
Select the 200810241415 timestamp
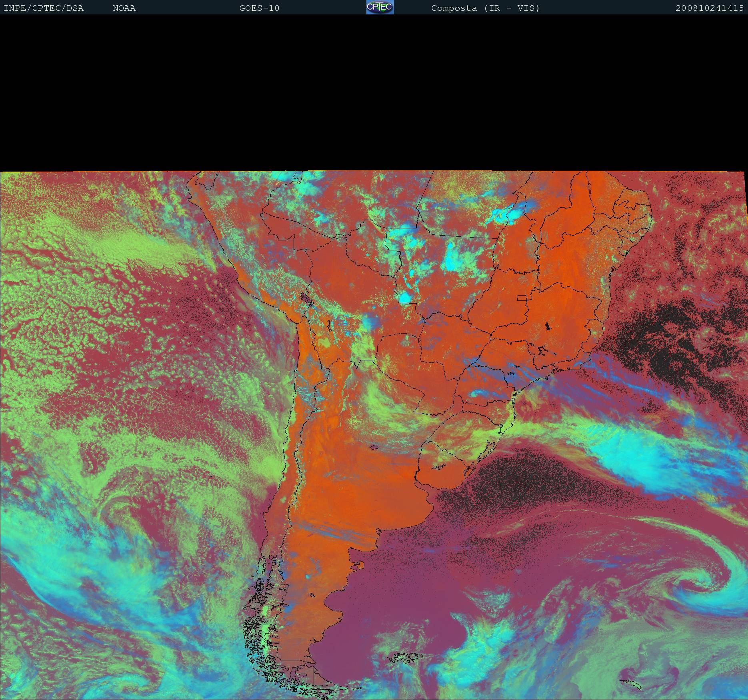709,8
